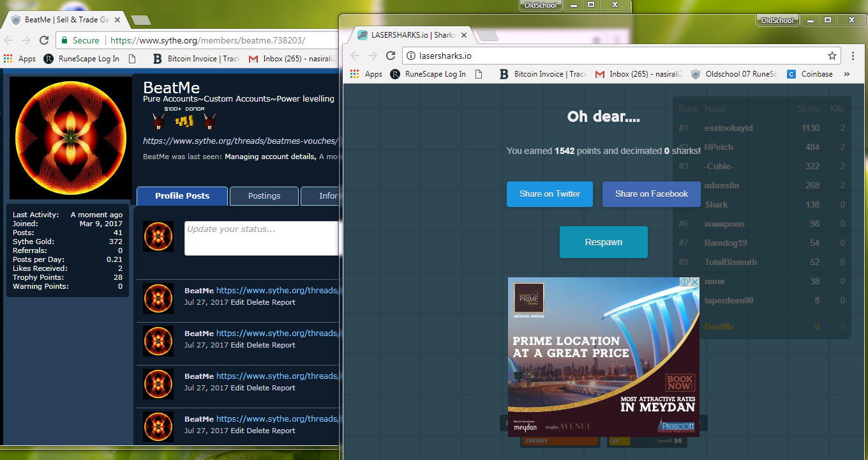The height and width of the screenshot is (460, 868).
Task: Open Gmail Inbox bookmark in LASERSHARKS window
Action: click(x=638, y=74)
